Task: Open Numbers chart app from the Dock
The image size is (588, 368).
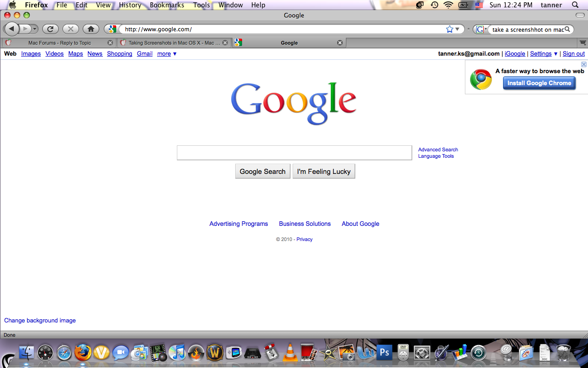Action: click(x=459, y=353)
